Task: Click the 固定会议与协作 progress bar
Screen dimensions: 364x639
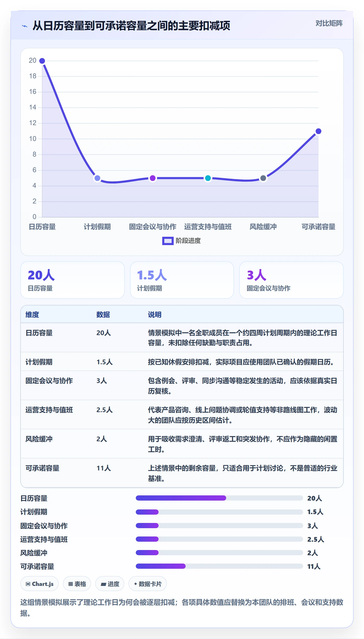Action: point(219,526)
